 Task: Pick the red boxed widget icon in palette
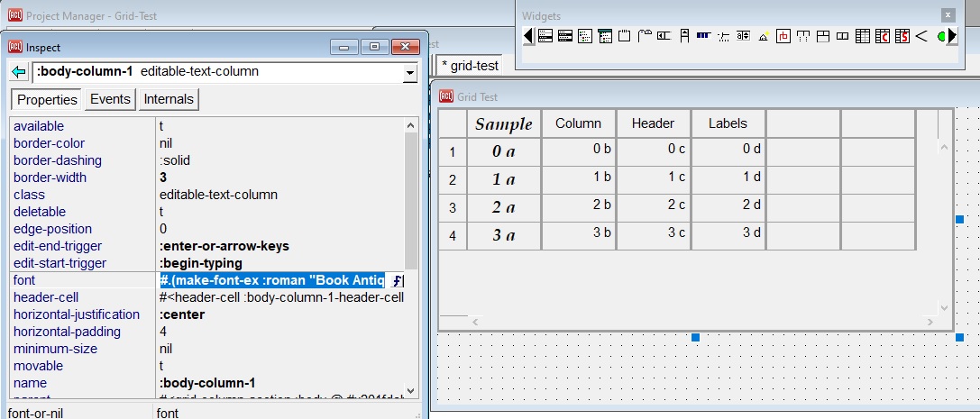(x=783, y=36)
